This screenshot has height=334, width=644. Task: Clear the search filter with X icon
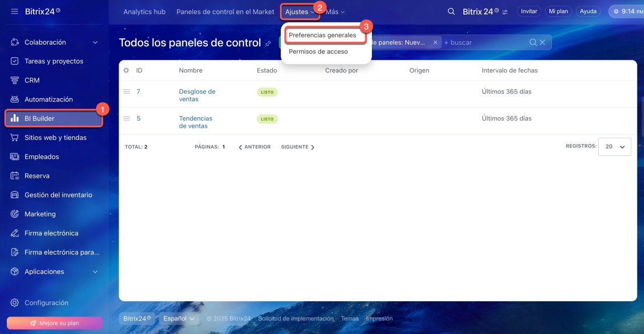pos(542,43)
